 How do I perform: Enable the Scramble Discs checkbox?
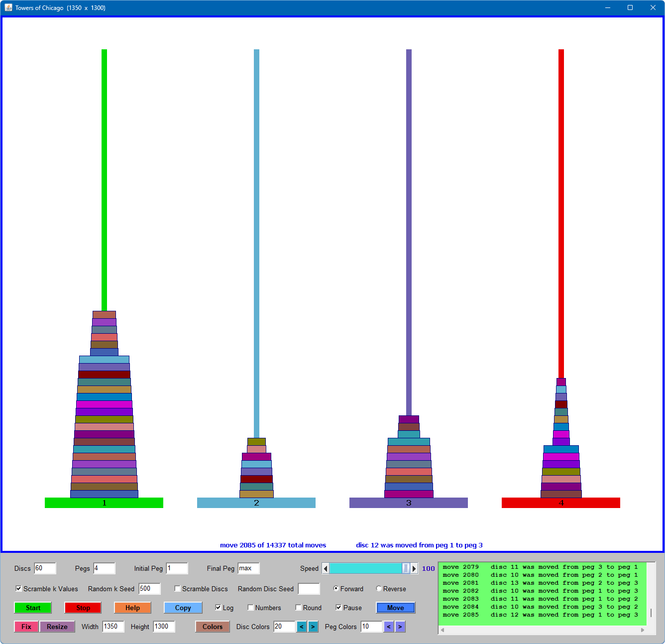(178, 589)
